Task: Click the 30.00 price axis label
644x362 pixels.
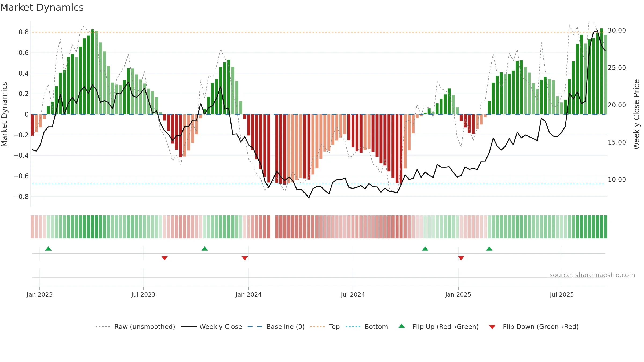Action: pyautogui.click(x=617, y=30)
